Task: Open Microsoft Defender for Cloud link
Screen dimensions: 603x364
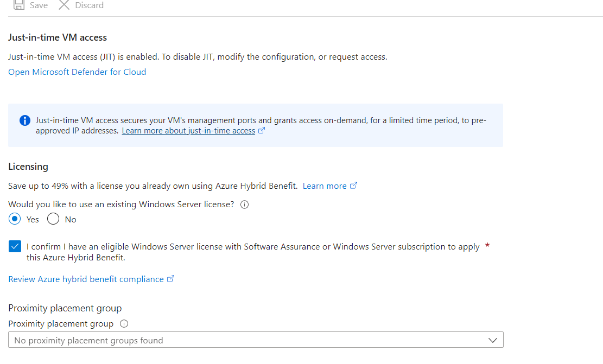Action: pyautogui.click(x=77, y=72)
